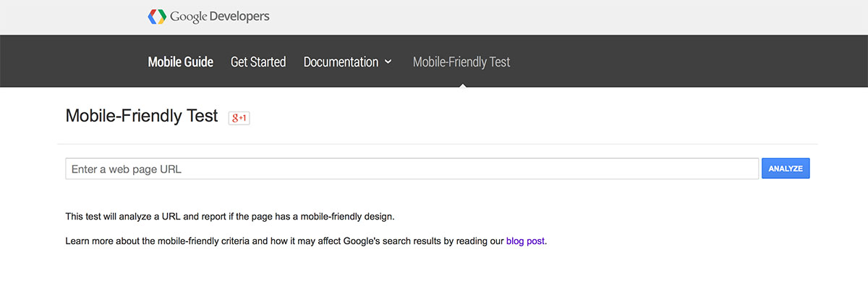Click the Analyze button
Screen dimensions: 868x305
786,168
